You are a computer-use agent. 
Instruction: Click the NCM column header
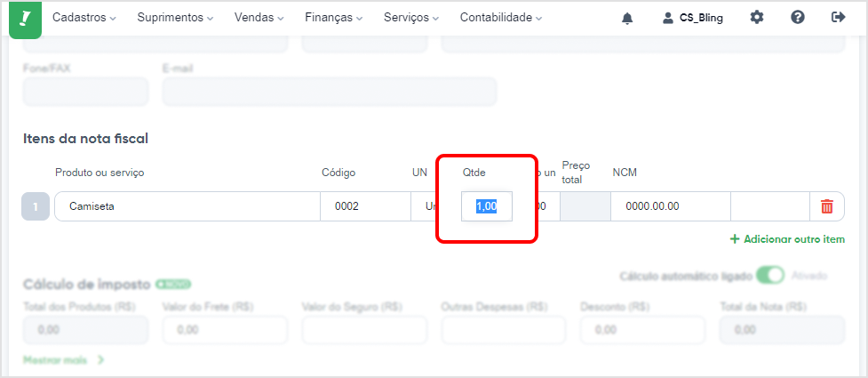[x=625, y=173]
